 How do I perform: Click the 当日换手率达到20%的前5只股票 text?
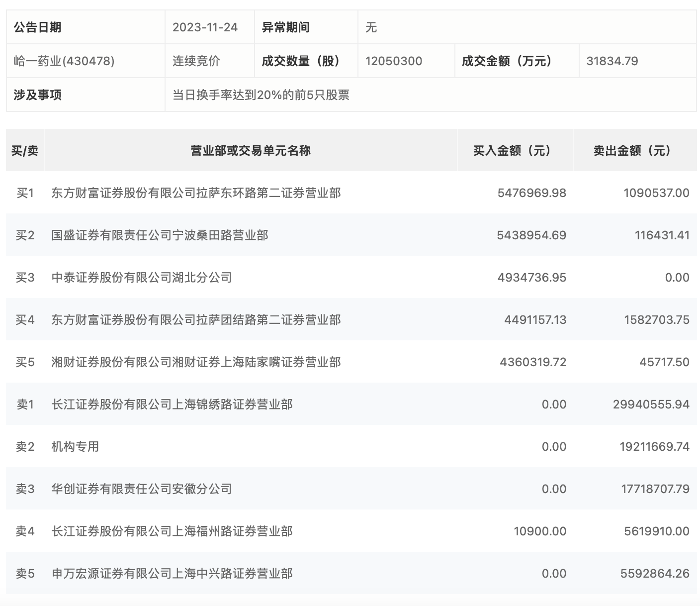point(261,95)
